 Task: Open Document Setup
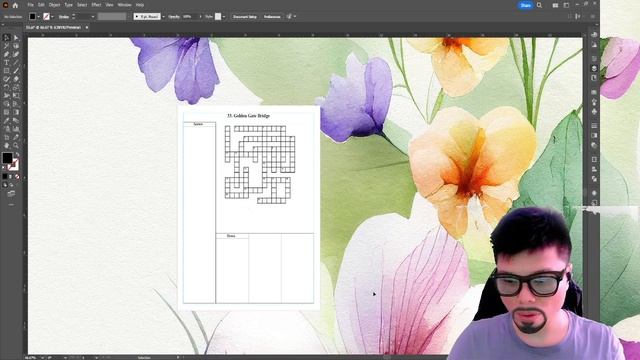pos(245,17)
